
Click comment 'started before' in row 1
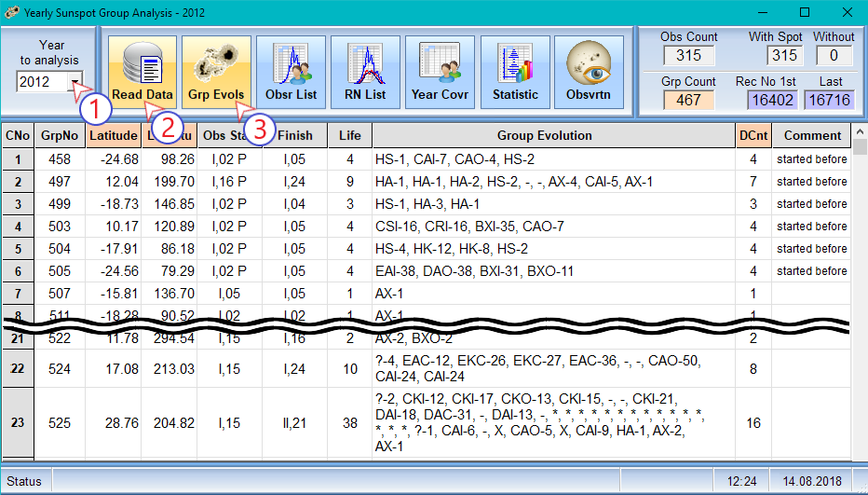[811, 159]
